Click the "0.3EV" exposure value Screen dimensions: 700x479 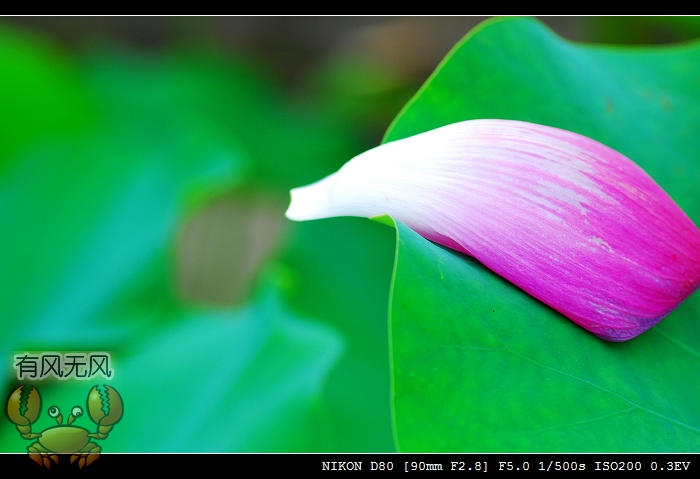tap(670, 467)
